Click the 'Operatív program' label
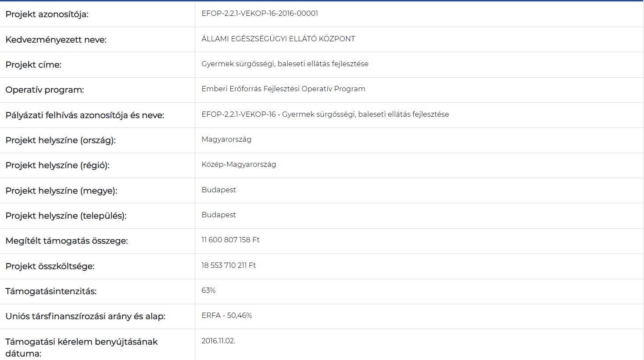Screen dimensions: 644x360 pyautogui.click(x=45, y=90)
